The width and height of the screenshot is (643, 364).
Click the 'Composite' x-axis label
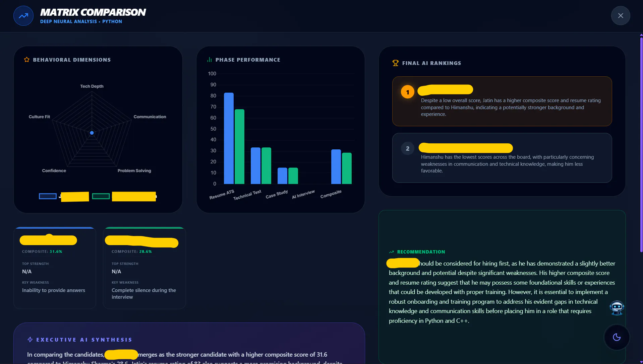point(331,194)
